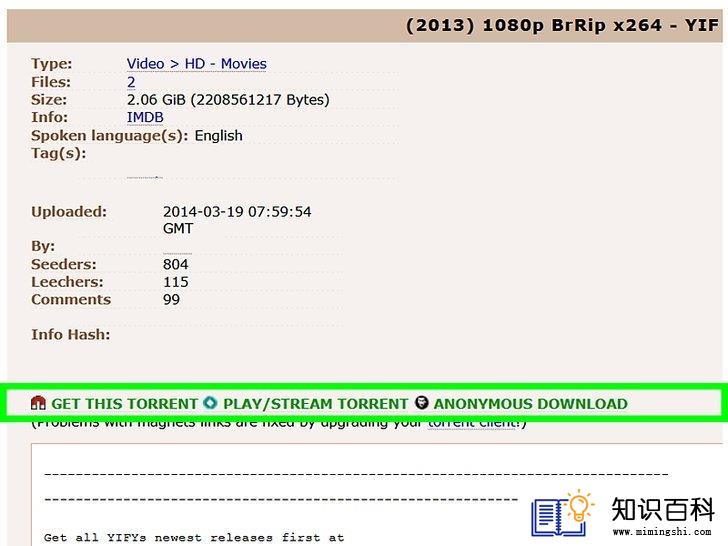Viewport: 728px width, 546px height.
Task: Click the Comments count '99'
Action: pos(171,299)
